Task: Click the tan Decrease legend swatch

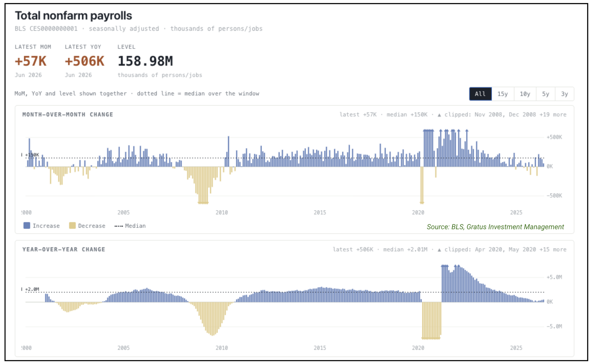Action: 72,225
